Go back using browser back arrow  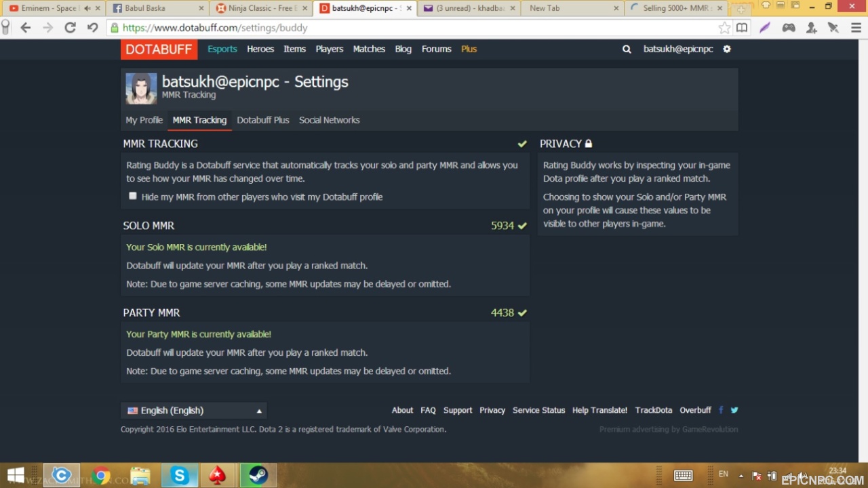(26, 28)
